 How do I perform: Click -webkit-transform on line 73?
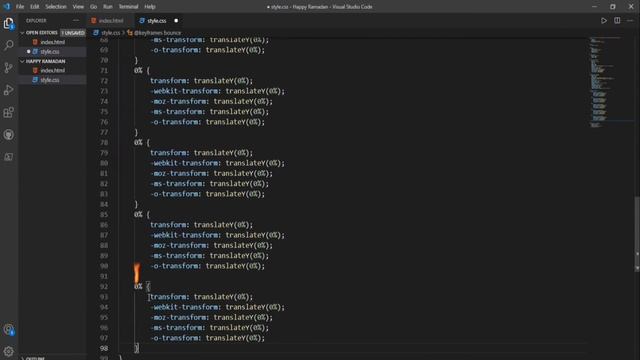184,91
